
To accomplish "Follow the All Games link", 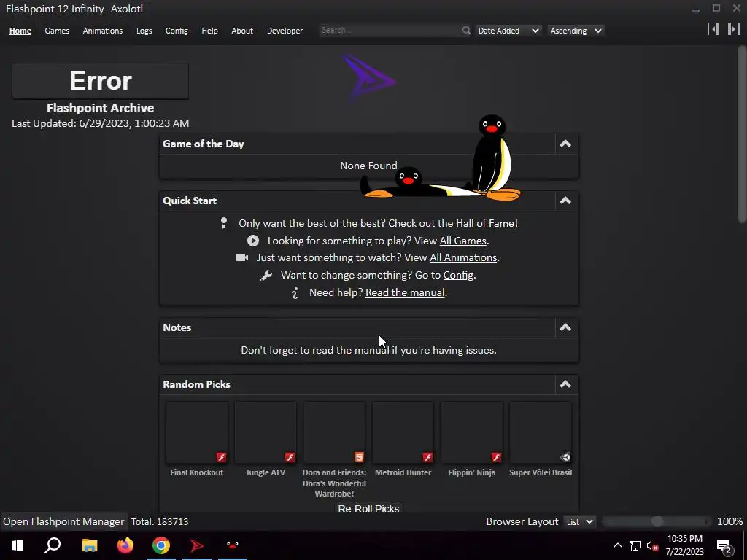I will click(463, 241).
